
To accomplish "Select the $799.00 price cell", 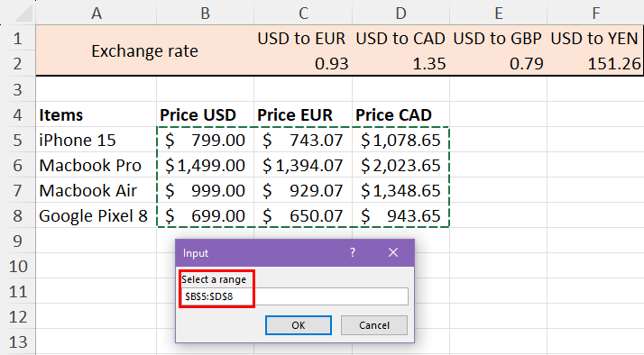I will pyautogui.click(x=205, y=140).
